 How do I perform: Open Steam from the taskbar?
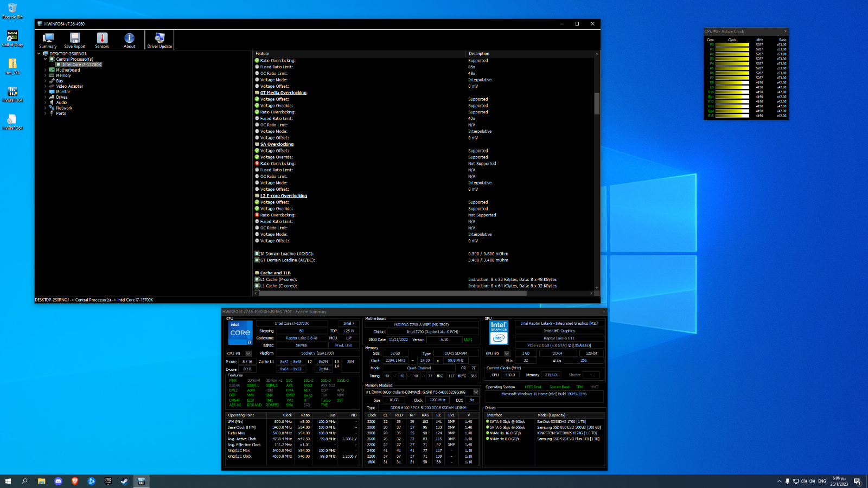[124, 481]
